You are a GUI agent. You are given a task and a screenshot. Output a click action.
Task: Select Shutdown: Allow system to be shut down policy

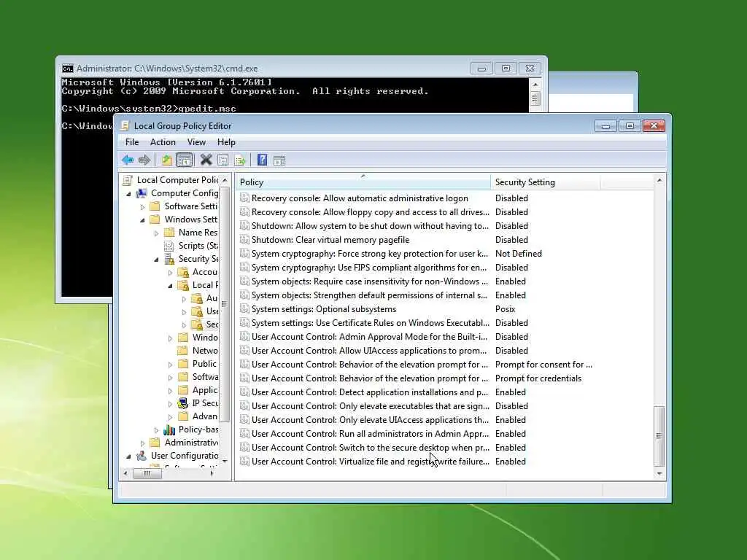370,226
